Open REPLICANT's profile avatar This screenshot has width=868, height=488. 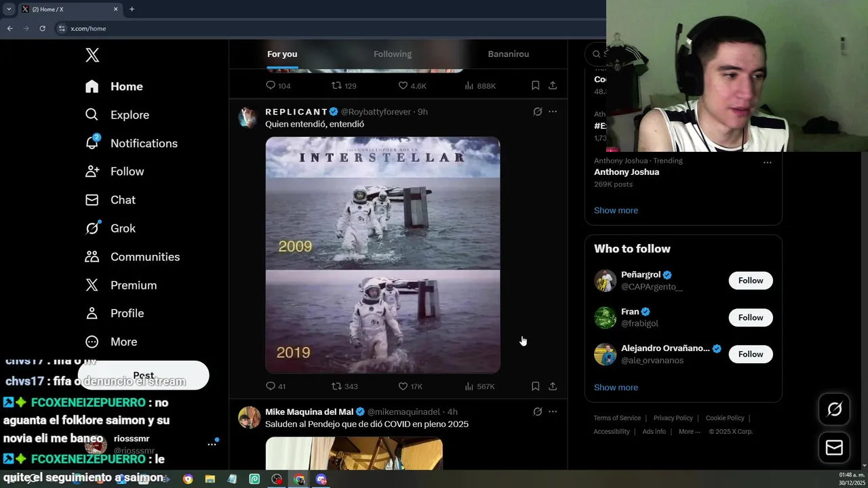249,117
